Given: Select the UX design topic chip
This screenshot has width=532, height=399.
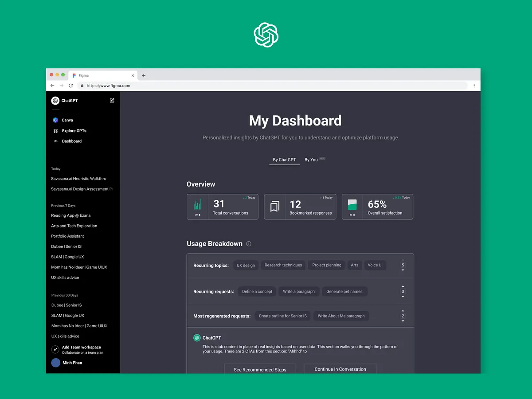Looking at the screenshot, I should pyautogui.click(x=246, y=265).
